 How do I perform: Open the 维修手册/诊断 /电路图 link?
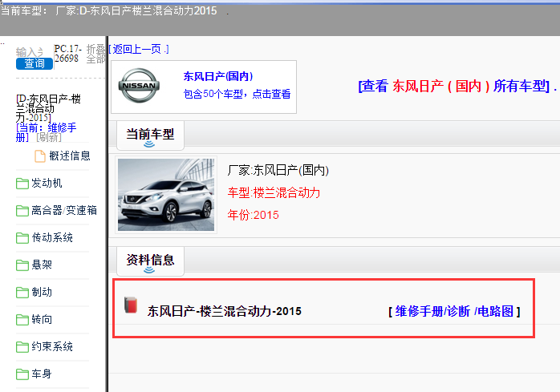[x=454, y=311]
